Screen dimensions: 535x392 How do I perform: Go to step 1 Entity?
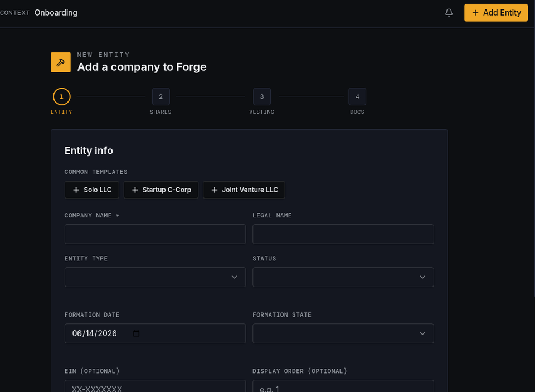61,96
